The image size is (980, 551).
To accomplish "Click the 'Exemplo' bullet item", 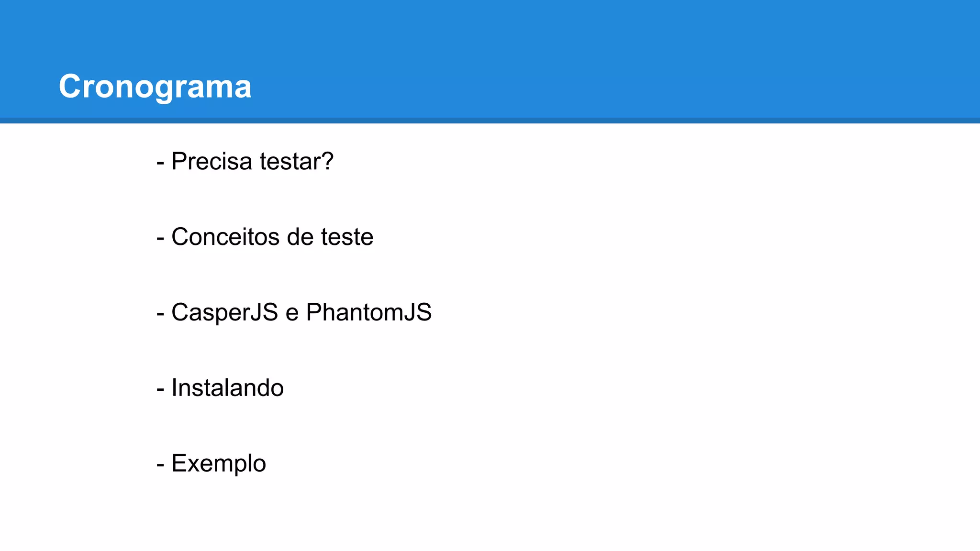I will (211, 463).
